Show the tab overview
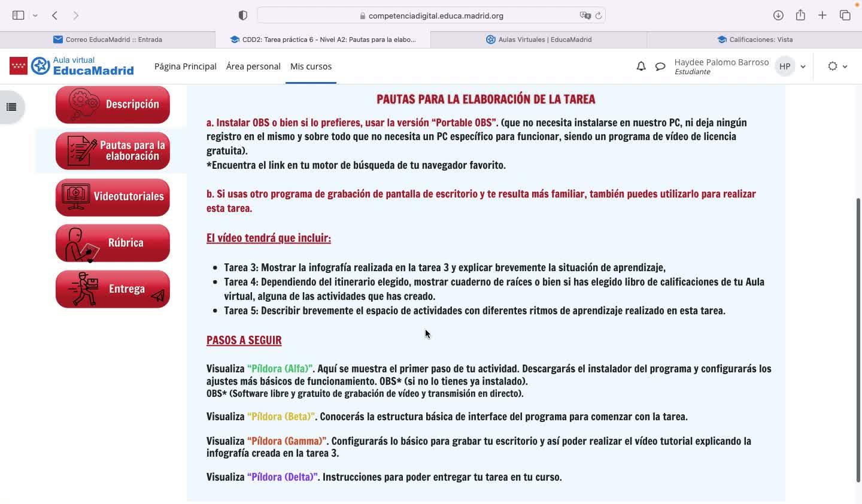 (845, 16)
